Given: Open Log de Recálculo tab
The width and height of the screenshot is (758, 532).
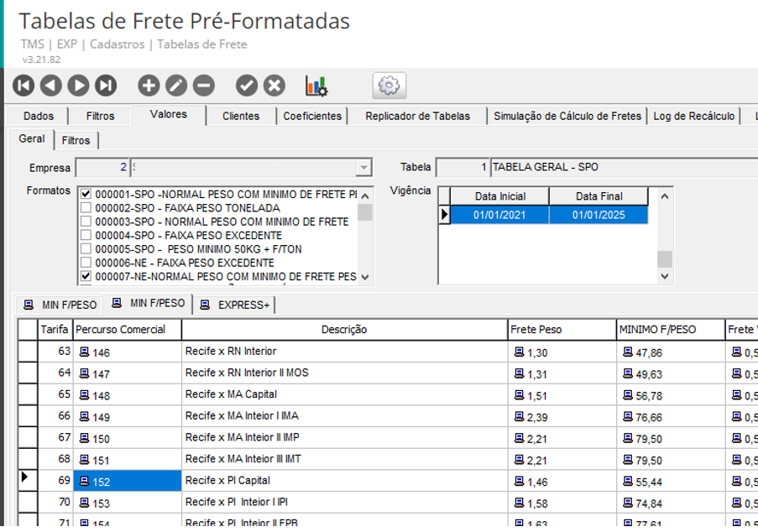Looking at the screenshot, I should pyautogui.click(x=693, y=116).
